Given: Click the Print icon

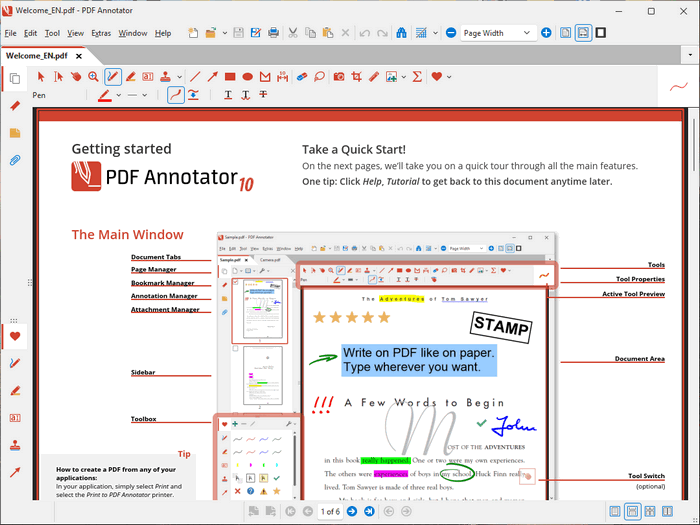Looking at the screenshot, I should [273, 33].
